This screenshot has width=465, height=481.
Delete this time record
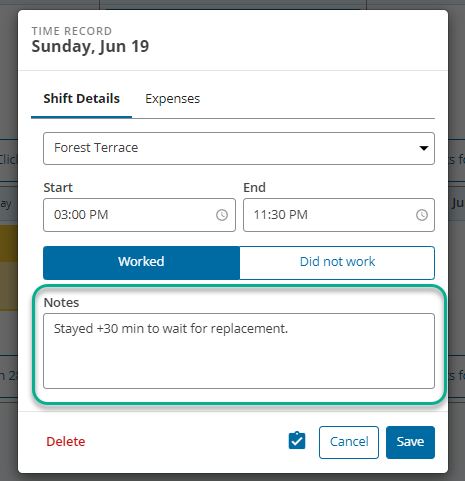click(x=66, y=442)
